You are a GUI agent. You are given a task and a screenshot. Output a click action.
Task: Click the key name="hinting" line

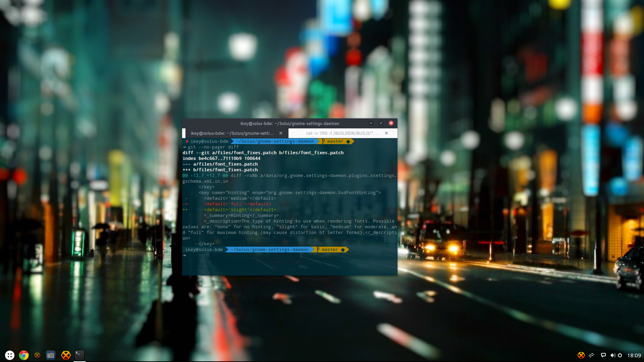tap(290, 193)
